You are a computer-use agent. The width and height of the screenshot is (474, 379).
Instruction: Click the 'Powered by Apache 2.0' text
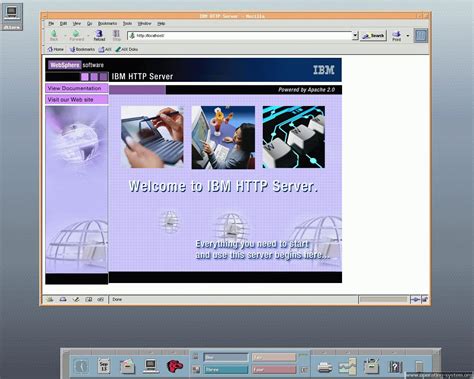(x=306, y=90)
